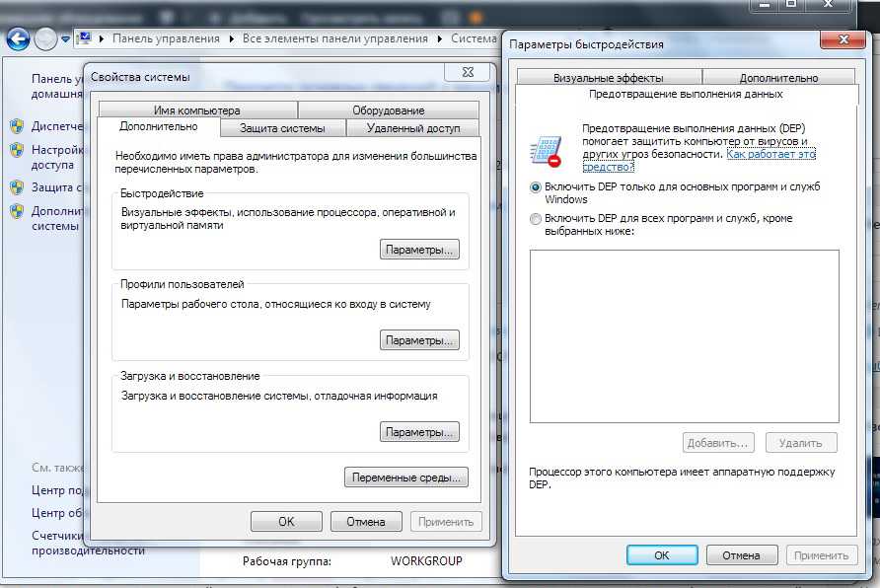Click the Forward navigation arrow in Control Panel

tap(46, 39)
